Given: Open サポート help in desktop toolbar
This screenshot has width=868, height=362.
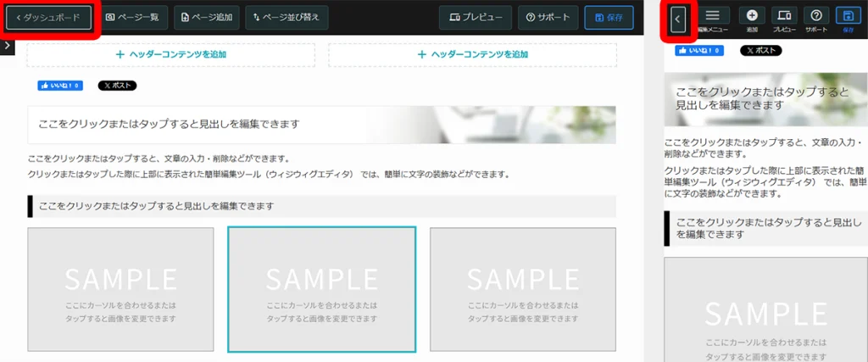Looking at the screenshot, I should (548, 17).
